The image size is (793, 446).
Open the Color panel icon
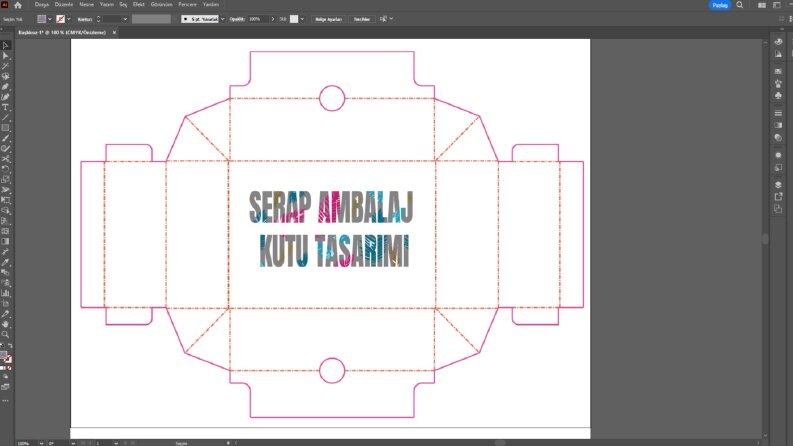tap(778, 42)
